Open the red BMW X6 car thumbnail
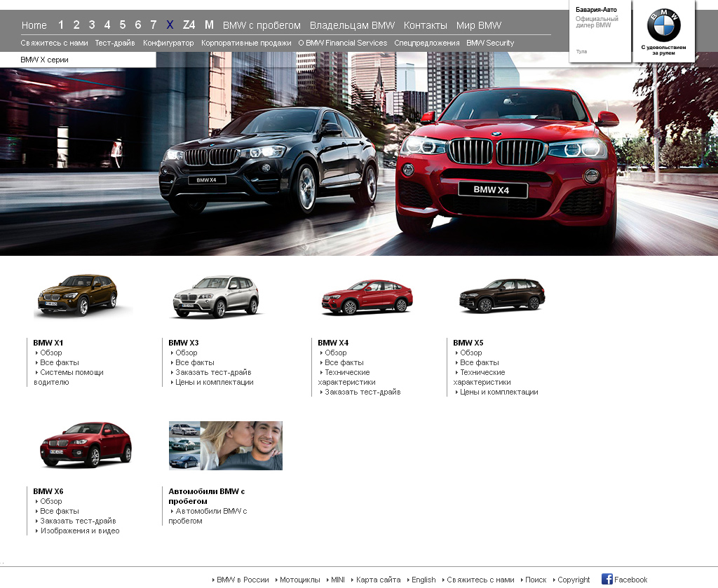This screenshot has width=718, height=588. 86,445
